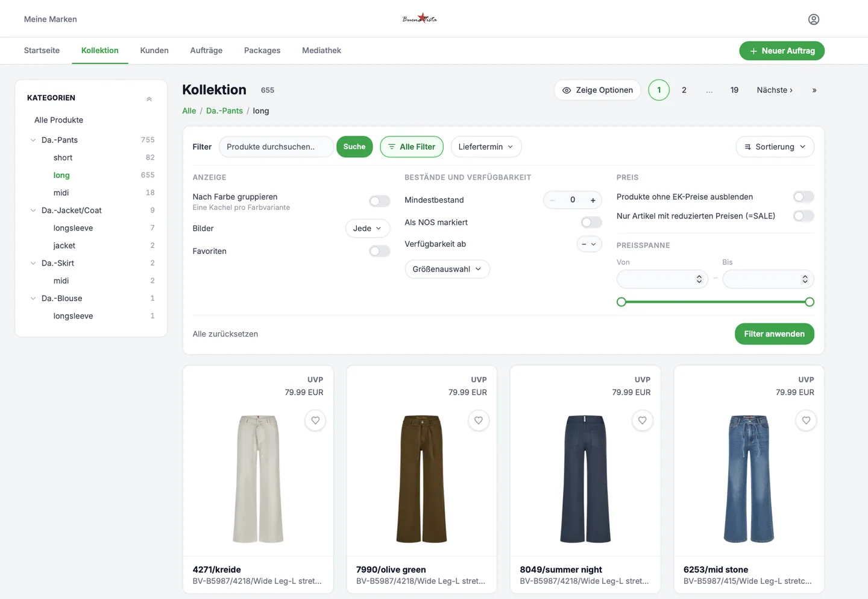Click heart icon on 6253/mid stone jeans

(x=806, y=420)
